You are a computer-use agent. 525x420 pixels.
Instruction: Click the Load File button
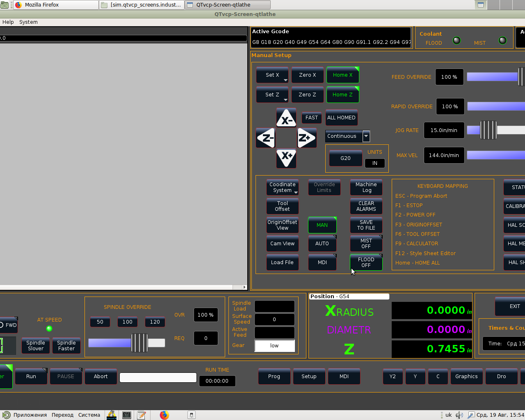(x=283, y=262)
